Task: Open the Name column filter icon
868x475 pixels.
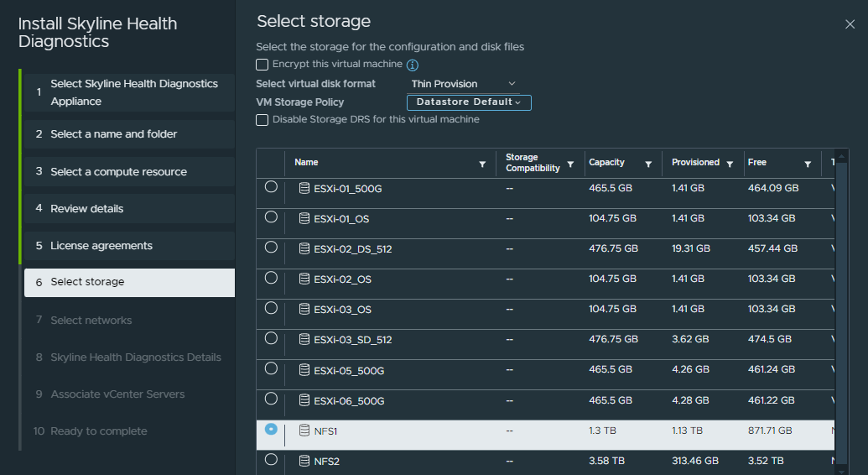Action: [x=482, y=164]
